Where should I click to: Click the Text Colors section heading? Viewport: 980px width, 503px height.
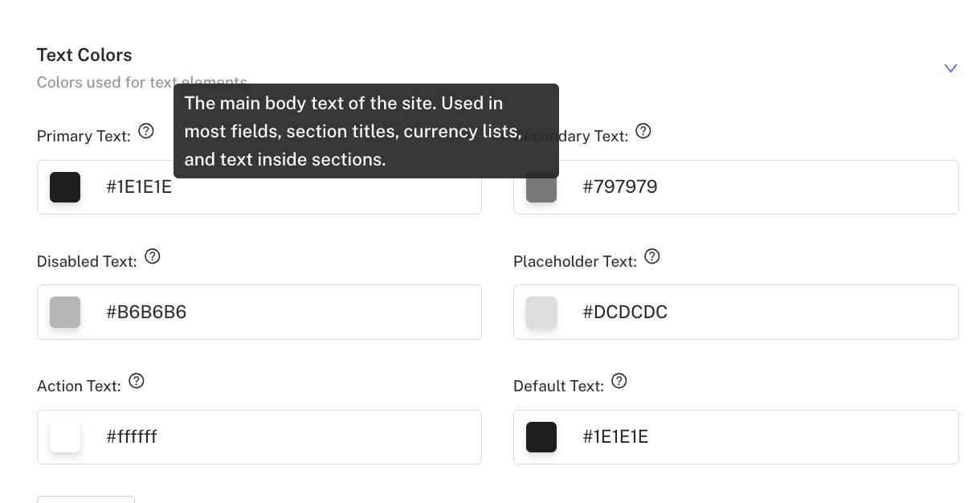[84, 55]
